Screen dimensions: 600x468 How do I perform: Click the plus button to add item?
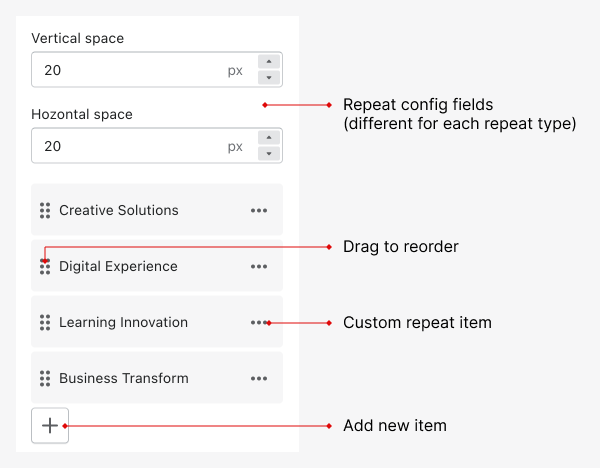49,425
